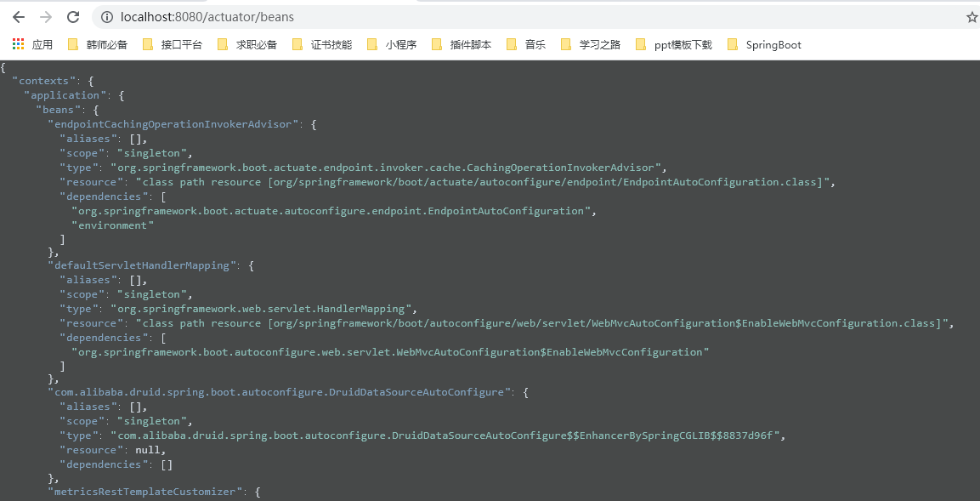Open the 接口平台 bookmark folder

[x=173, y=44]
